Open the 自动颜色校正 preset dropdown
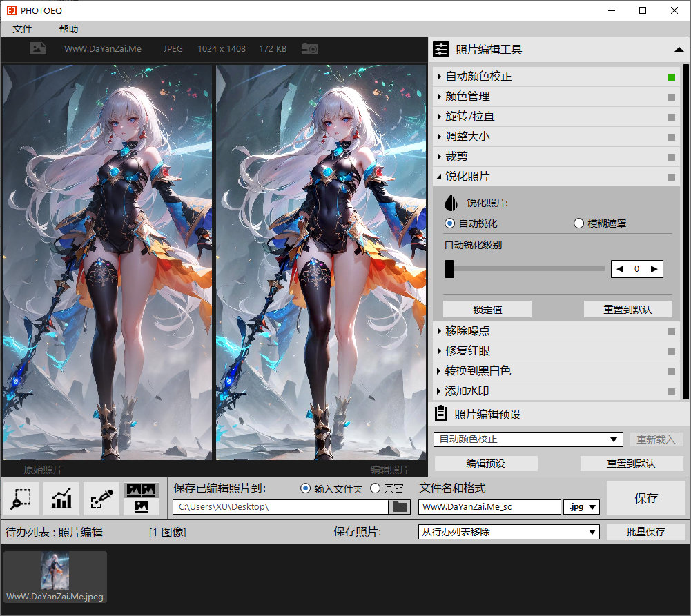The width and height of the screenshot is (691, 616). [x=528, y=439]
